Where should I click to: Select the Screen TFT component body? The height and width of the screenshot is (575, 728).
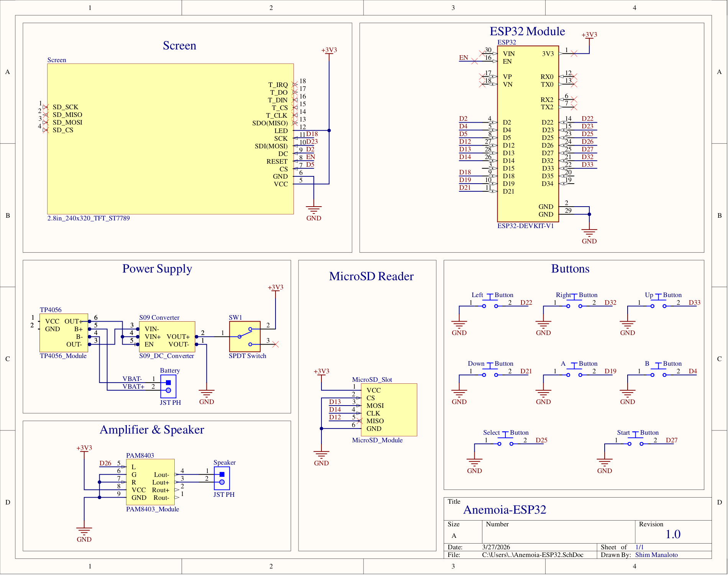(x=171, y=139)
